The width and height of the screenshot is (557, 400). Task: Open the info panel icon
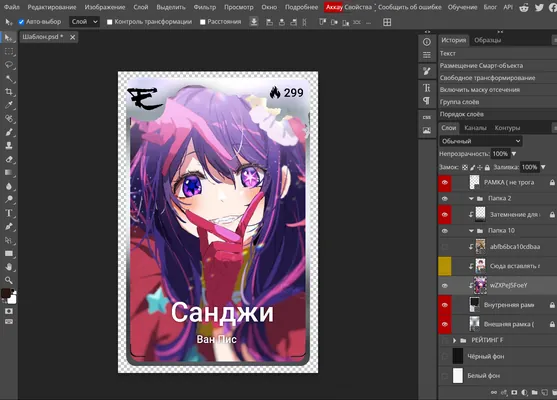pos(427,42)
